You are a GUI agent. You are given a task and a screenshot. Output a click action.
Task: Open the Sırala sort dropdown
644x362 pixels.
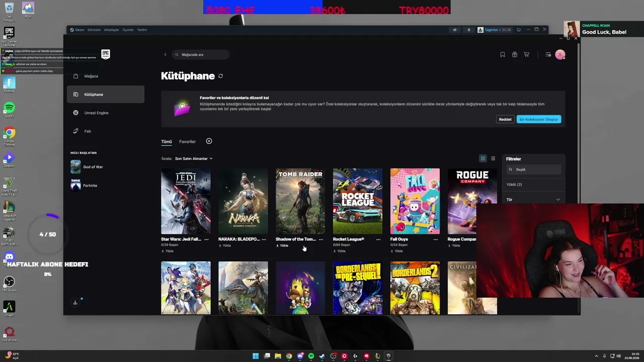pyautogui.click(x=194, y=158)
